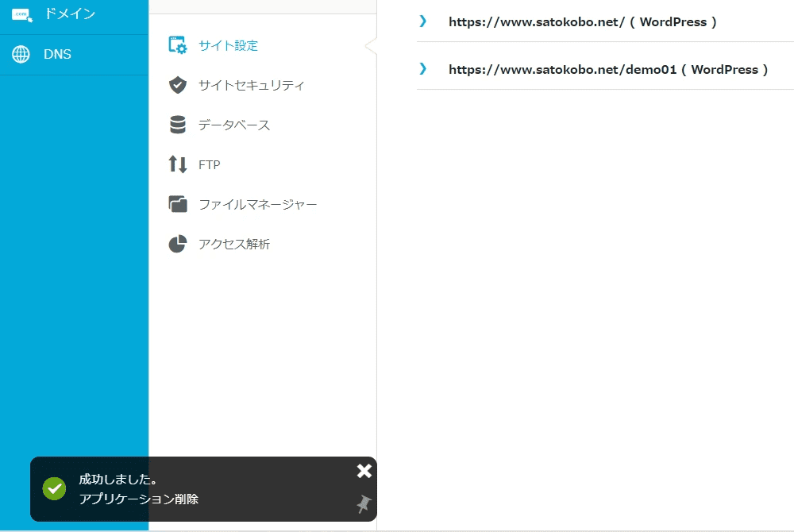Open ファイルマネージャー
The width and height of the screenshot is (794, 532).
point(258,205)
